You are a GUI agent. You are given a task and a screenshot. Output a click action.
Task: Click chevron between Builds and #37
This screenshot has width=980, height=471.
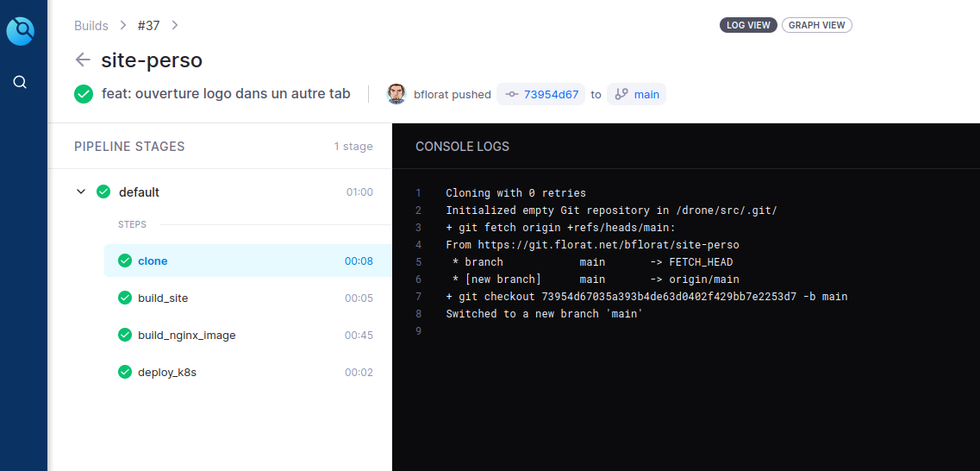(x=123, y=26)
